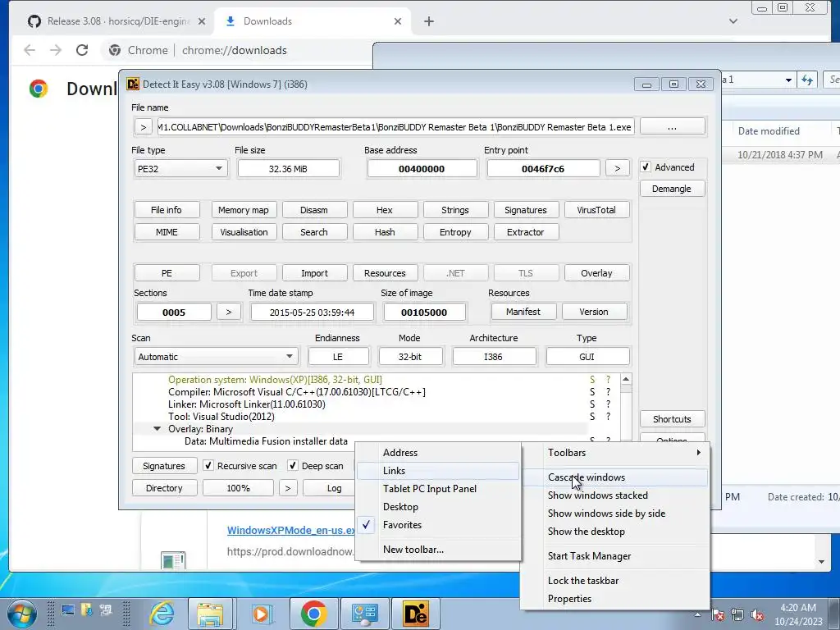Screen dimensions: 840x630
Task: Open Windows Media Player in taskbar
Action: [x=261, y=614]
